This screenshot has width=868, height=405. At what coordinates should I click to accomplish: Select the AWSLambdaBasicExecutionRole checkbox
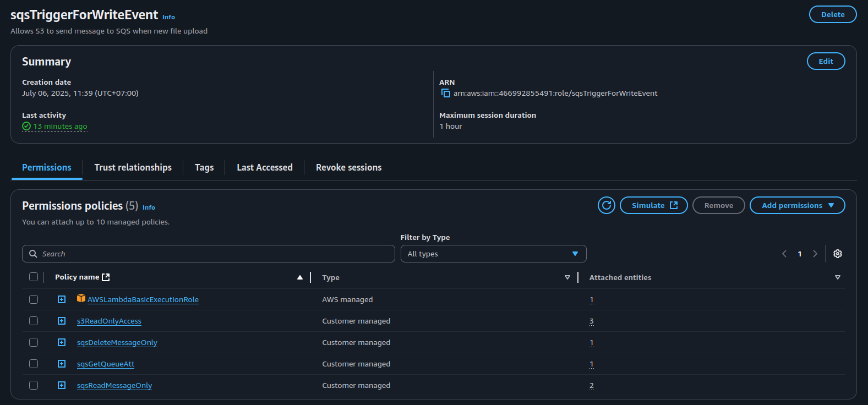click(34, 299)
